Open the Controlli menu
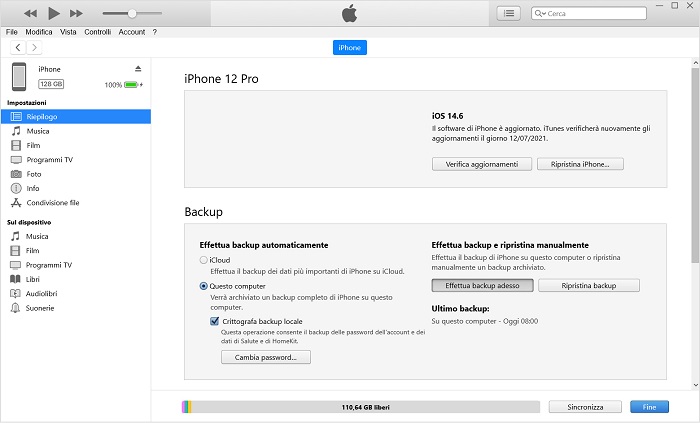Screen dimensions: 700x423 pyautogui.click(x=98, y=32)
